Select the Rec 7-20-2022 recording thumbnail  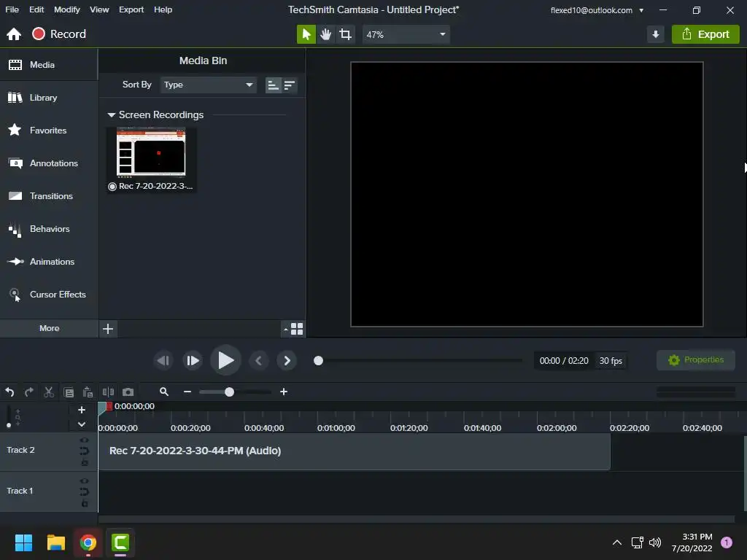[x=151, y=160]
